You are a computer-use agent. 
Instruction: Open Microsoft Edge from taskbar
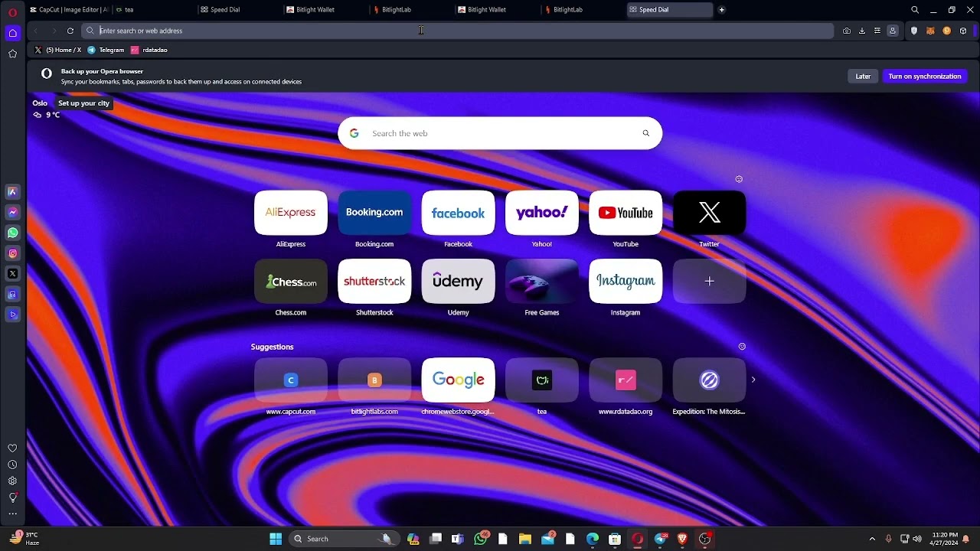pos(593,539)
